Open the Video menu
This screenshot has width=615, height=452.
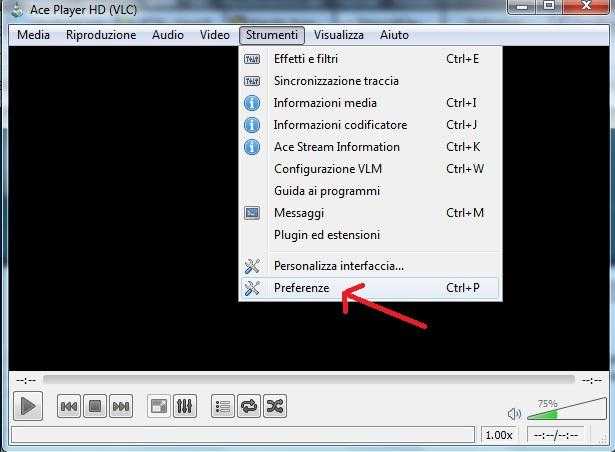pyautogui.click(x=215, y=35)
